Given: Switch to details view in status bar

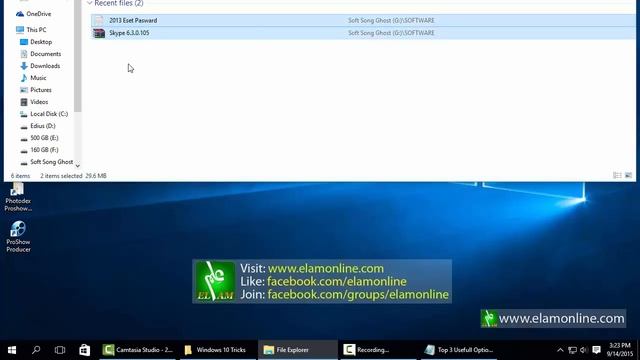Looking at the screenshot, I should (617, 176).
